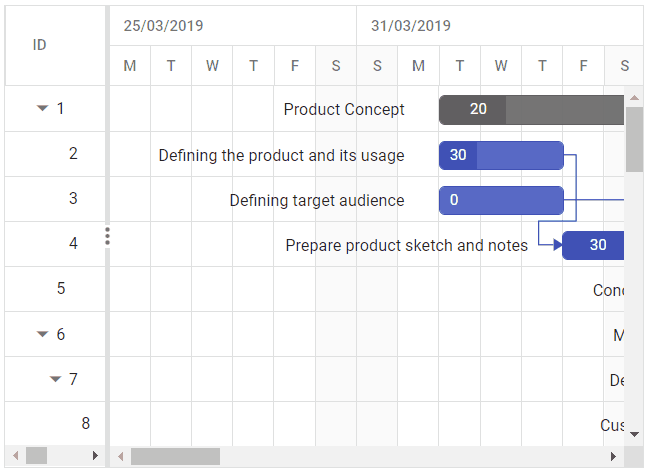
Task: Click grid horizontal scrollbar left arrow
Action: [x=15, y=456]
